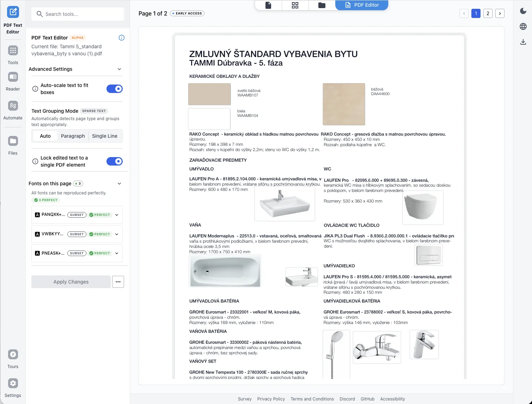Image resolution: width=532 pixels, height=404 pixels.
Task: Select Single Line text grouping mode
Action: [105, 136]
